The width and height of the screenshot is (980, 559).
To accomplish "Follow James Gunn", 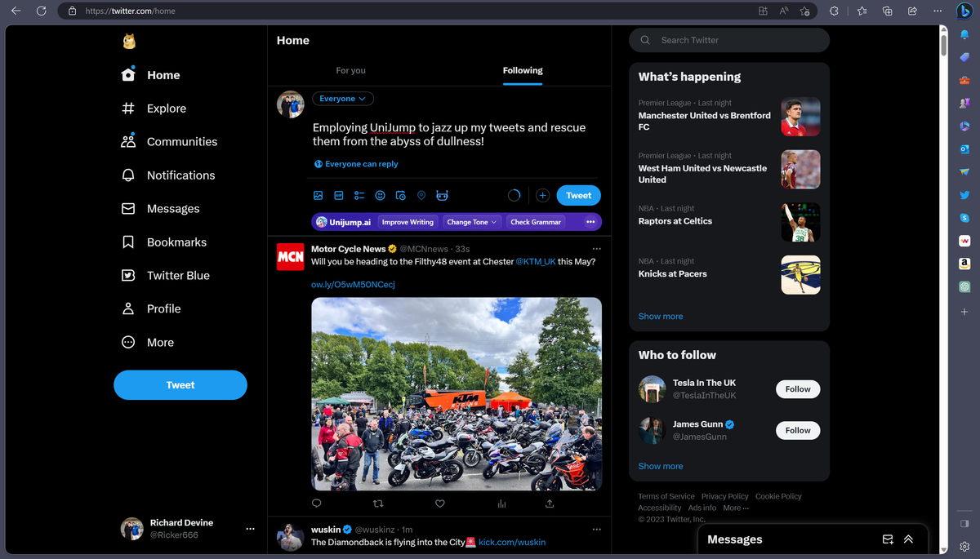I will tap(798, 430).
